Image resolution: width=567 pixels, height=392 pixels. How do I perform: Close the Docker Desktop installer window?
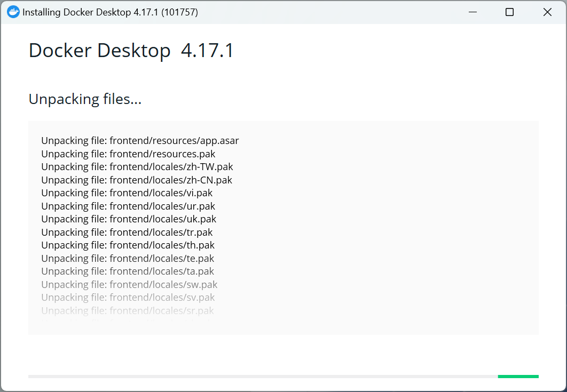click(547, 12)
